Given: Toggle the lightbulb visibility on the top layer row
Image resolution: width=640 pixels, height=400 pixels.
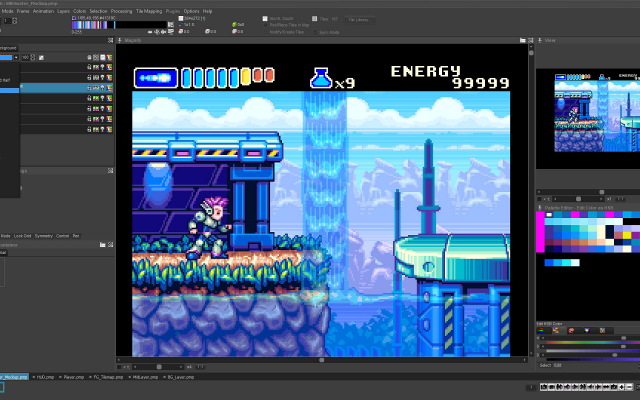Looking at the screenshot, I should point(103,67).
